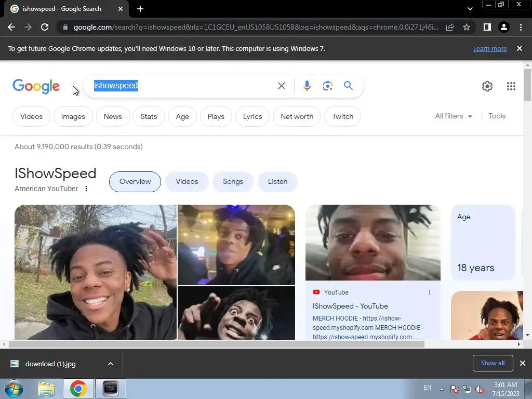Image resolution: width=532 pixels, height=399 pixels.
Task: Open the screen recorder taskbar app
Action: tap(110, 389)
